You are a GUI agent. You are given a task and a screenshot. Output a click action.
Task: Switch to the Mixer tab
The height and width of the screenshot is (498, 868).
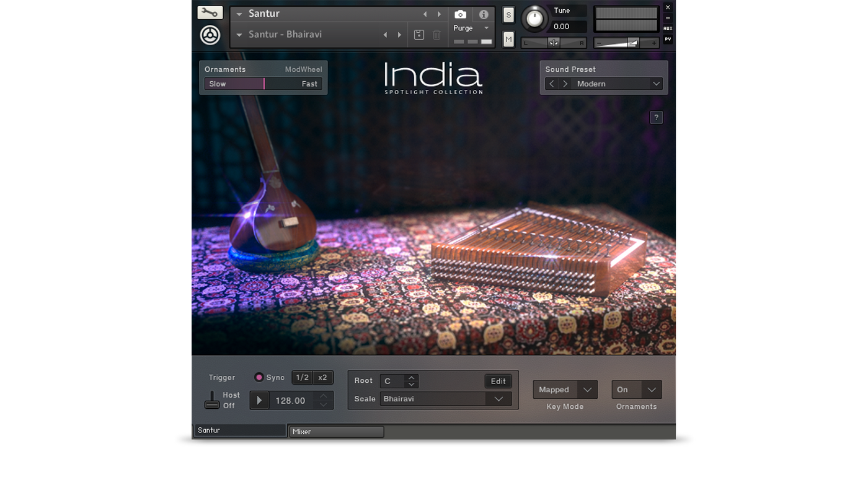(337, 432)
